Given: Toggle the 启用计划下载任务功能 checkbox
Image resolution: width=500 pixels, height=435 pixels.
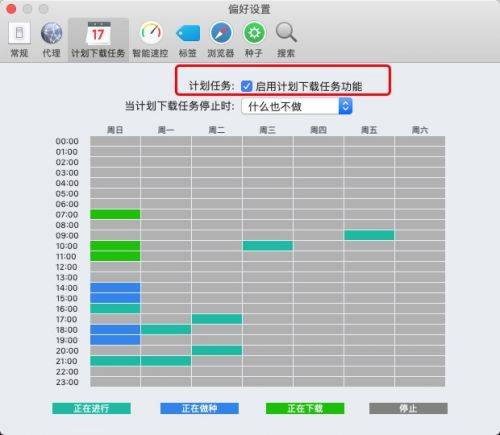Looking at the screenshot, I should (x=246, y=86).
